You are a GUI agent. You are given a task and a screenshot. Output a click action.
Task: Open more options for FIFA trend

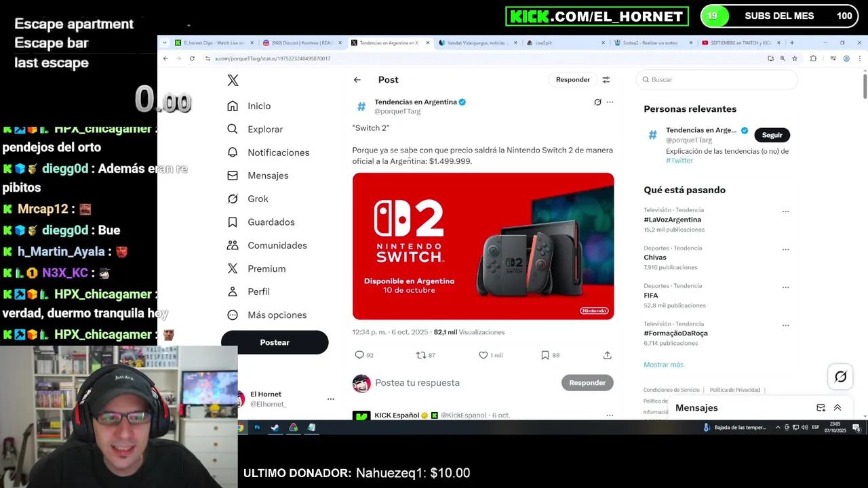tap(785, 287)
